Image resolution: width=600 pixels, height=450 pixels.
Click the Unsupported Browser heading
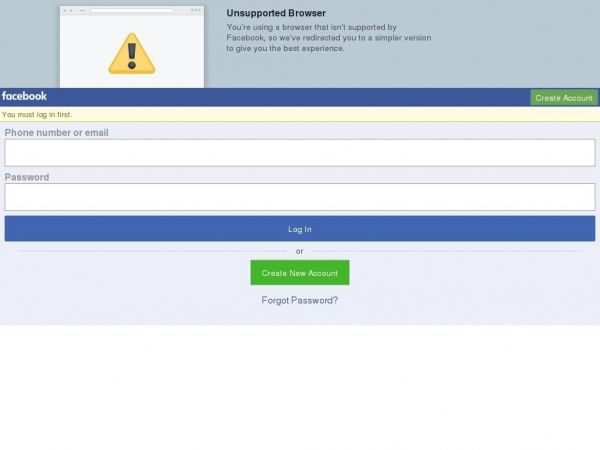click(276, 13)
